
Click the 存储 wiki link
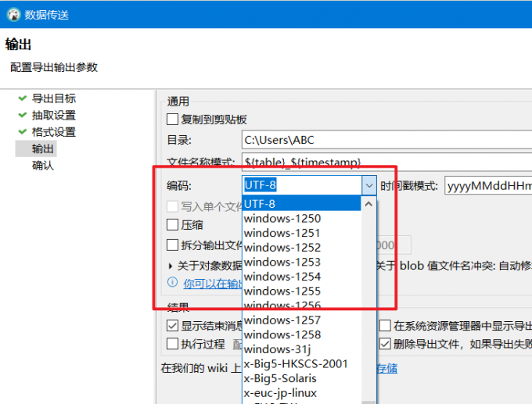pos(387,368)
